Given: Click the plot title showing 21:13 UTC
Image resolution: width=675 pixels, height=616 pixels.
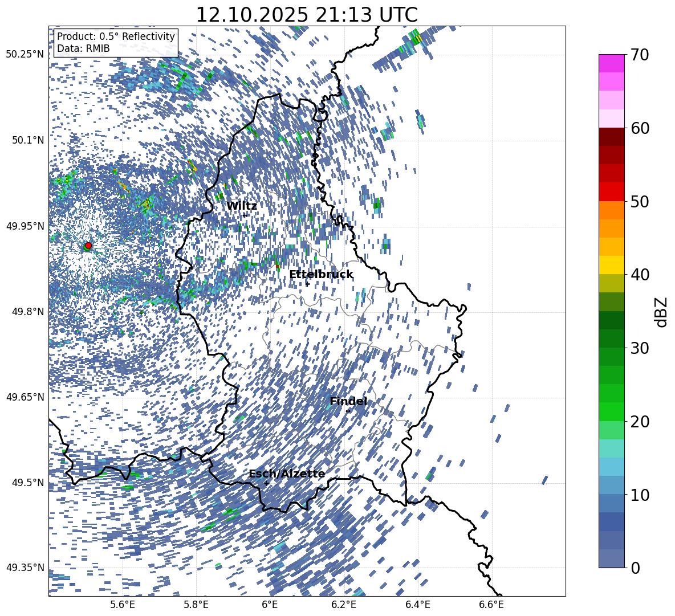Looking at the screenshot, I should pyautogui.click(x=307, y=15).
